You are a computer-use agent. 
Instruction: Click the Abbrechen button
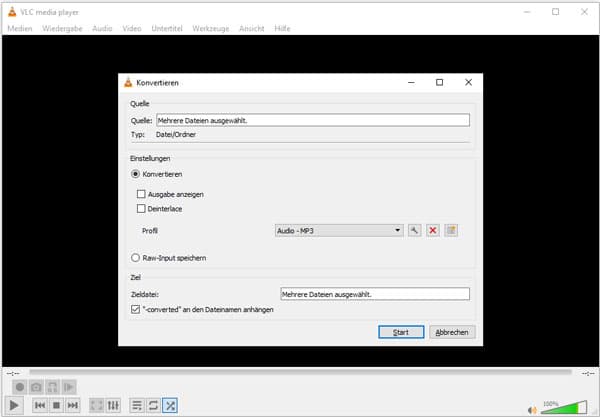[x=452, y=332]
